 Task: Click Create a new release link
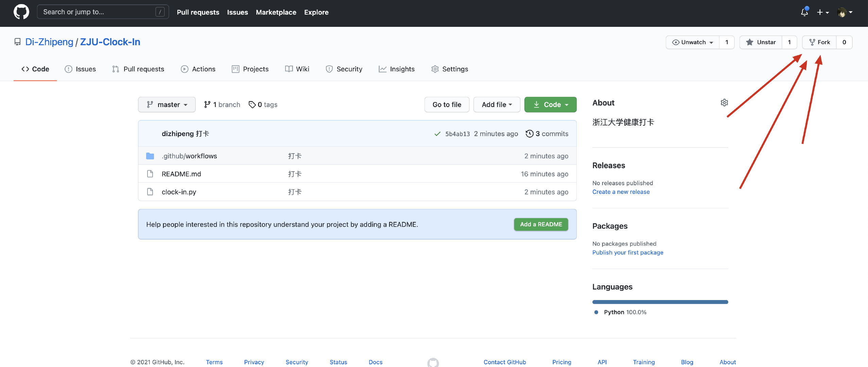coord(621,192)
